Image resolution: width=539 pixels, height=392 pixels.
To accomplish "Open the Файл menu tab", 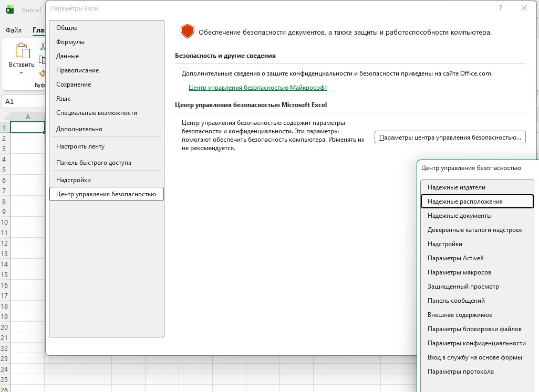I will [x=14, y=30].
